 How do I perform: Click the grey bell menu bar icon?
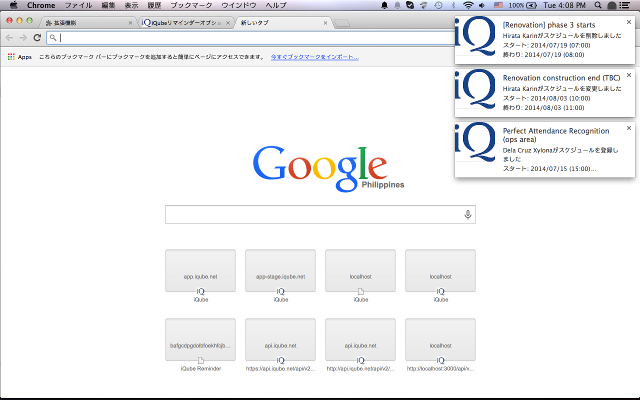click(397, 5)
